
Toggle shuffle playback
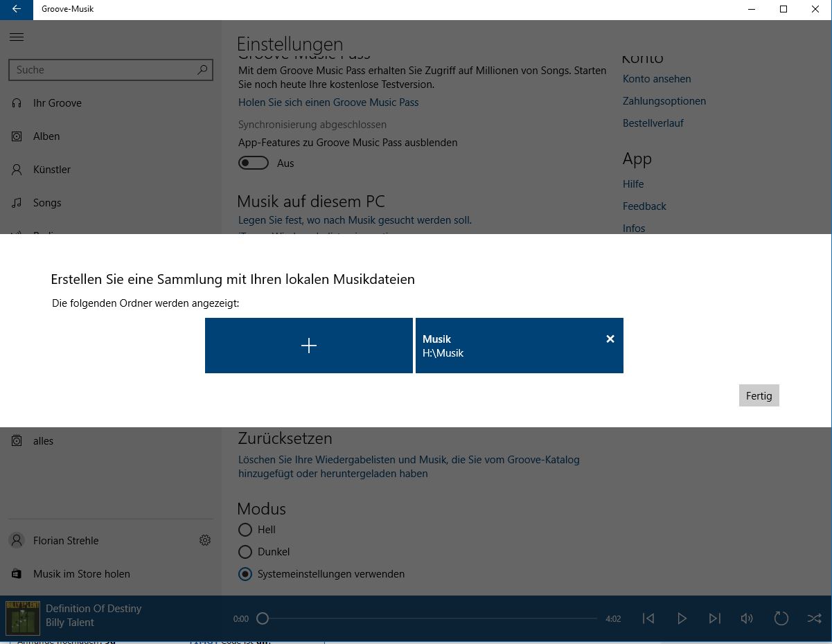(x=814, y=618)
